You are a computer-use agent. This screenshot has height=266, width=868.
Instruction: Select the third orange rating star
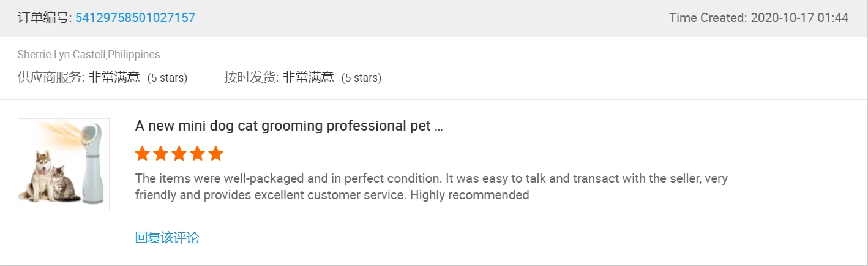pyautogui.click(x=179, y=153)
